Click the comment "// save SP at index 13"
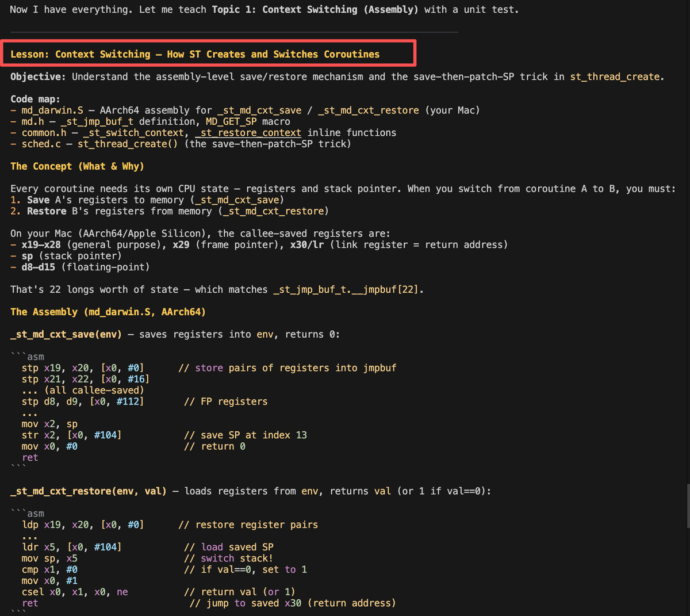The width and height of the screenshot is (690, 616). click(x=246, y=435)
